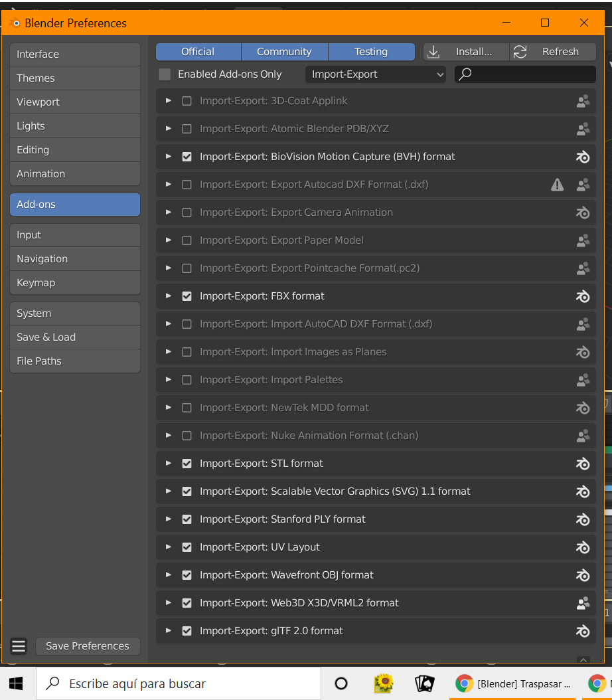612x700 pixels.
Task: Enable the Export Paper Model add-on
Action: 187,240
